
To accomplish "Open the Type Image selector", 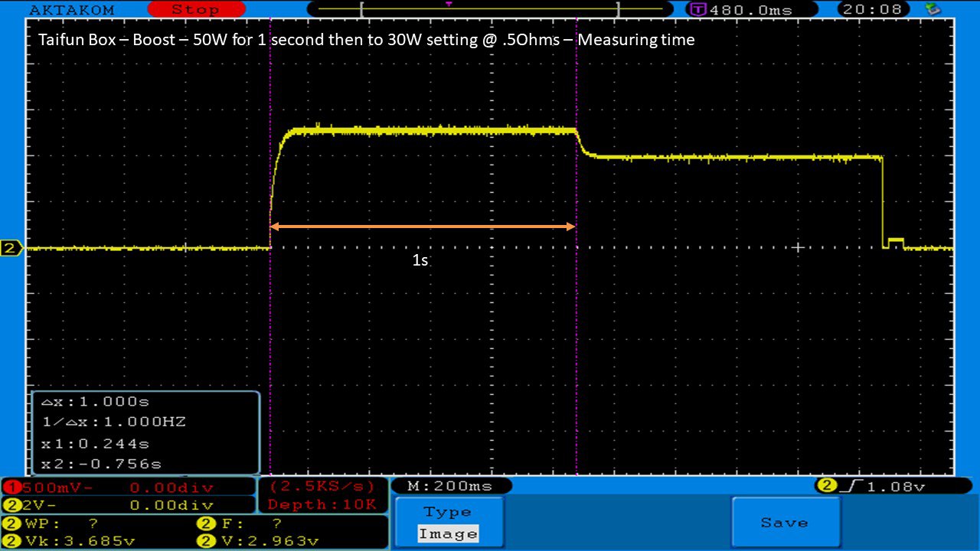I will (x=449, y=523).
